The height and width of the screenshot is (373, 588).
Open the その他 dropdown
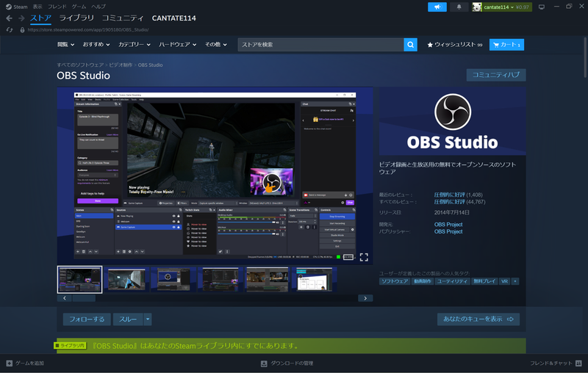215,45
